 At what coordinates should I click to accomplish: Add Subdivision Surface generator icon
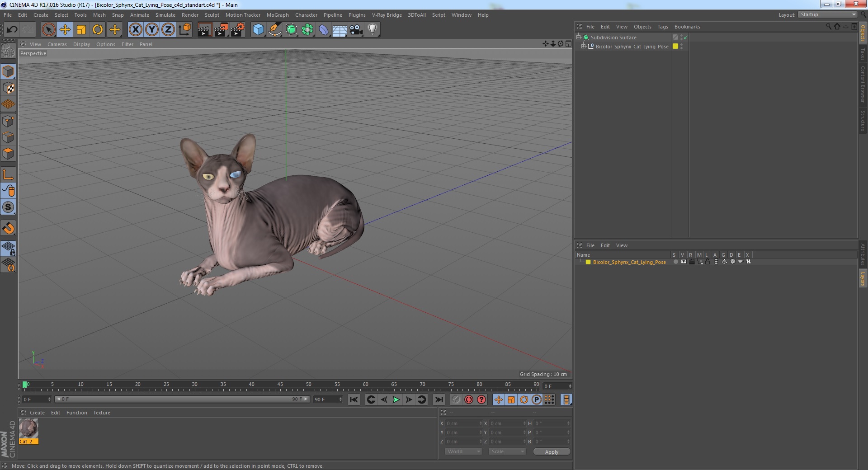[x=291, y=30]
